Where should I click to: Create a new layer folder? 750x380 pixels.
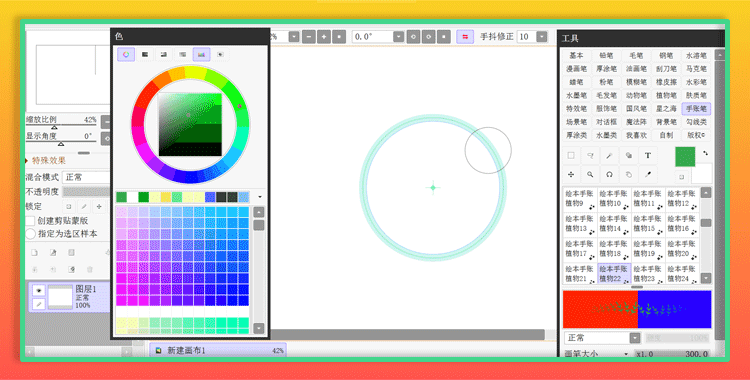click(71, 253)
